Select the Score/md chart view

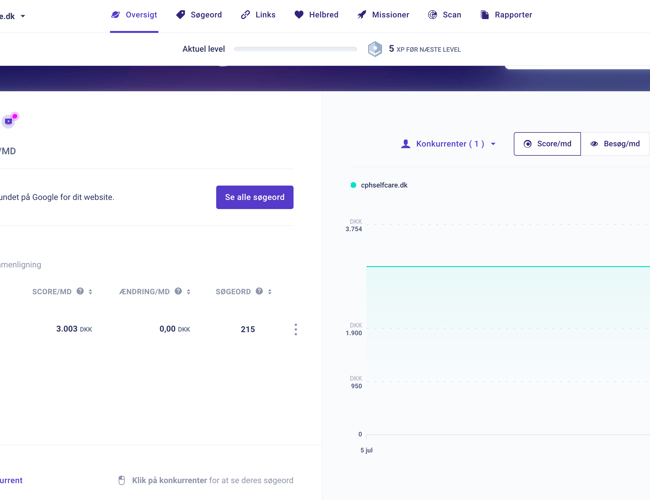[547, 144]
